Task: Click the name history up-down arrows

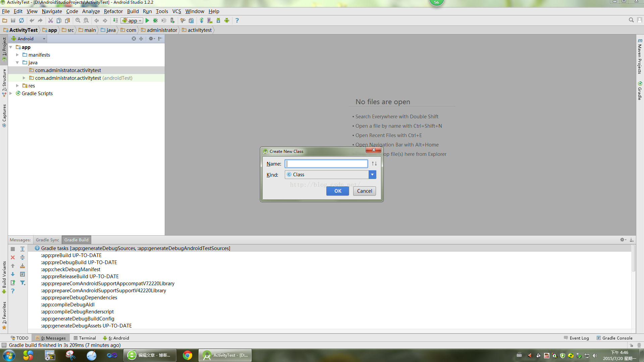Action: pos(374,164)
